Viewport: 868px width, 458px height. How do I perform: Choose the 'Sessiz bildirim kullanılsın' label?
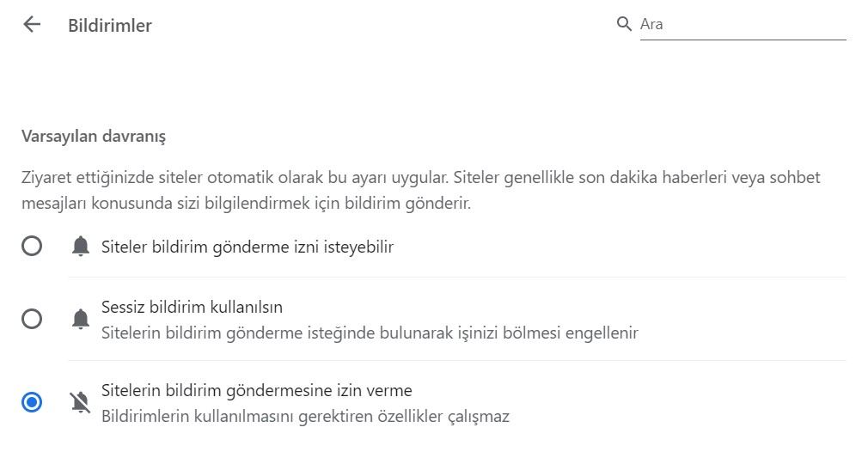(193, 307)
